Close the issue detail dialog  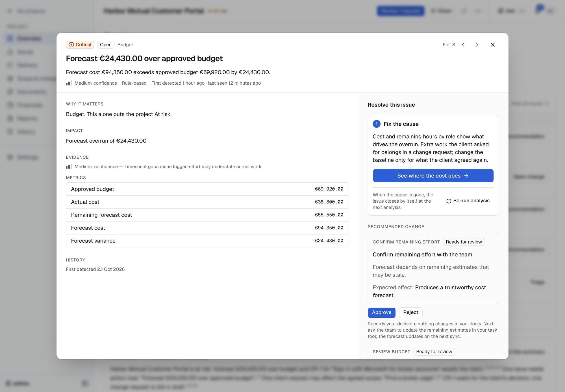(x=493, y=45)
